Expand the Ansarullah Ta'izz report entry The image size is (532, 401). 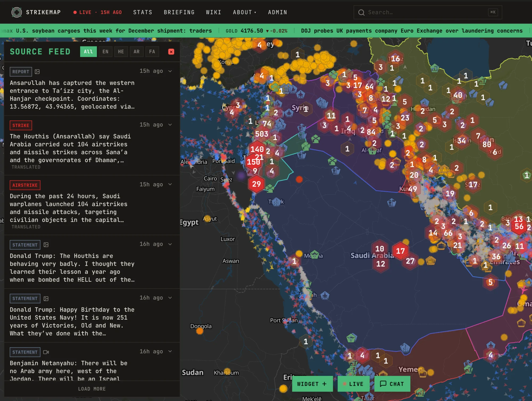tap(170, 71)
